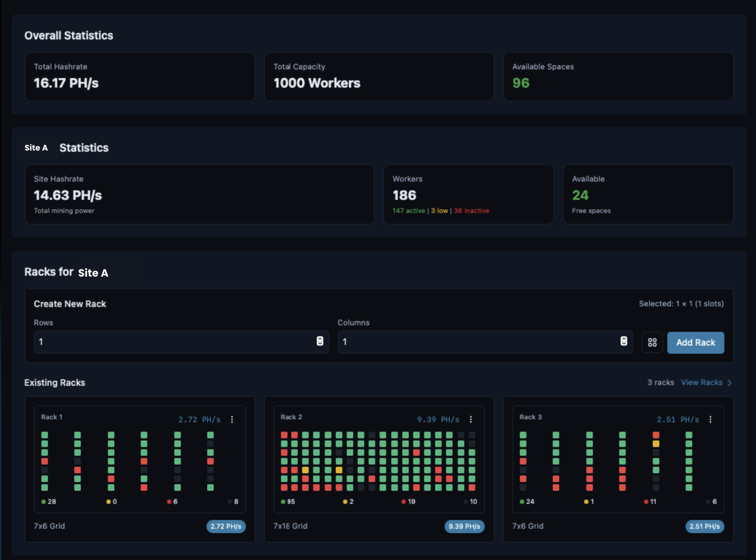Select the green active status dot under Rack 1
This screenshot has height=560, width=756.
click(43, 502)
